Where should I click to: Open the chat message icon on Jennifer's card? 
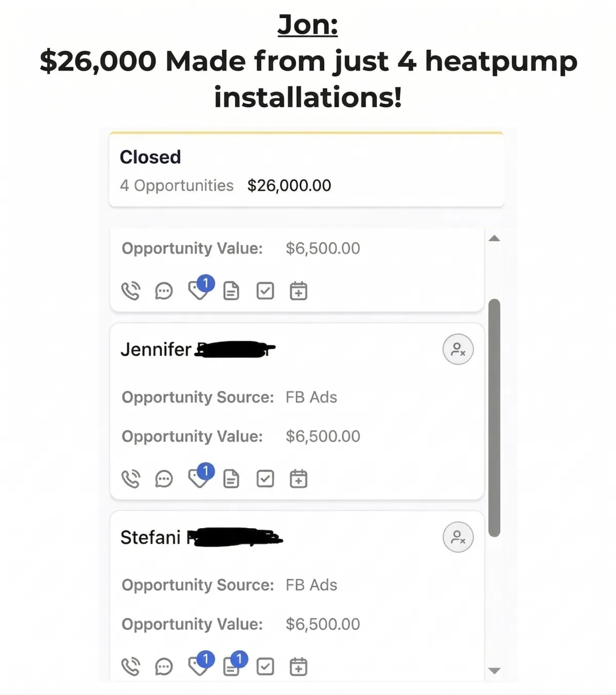pos(164,479)
